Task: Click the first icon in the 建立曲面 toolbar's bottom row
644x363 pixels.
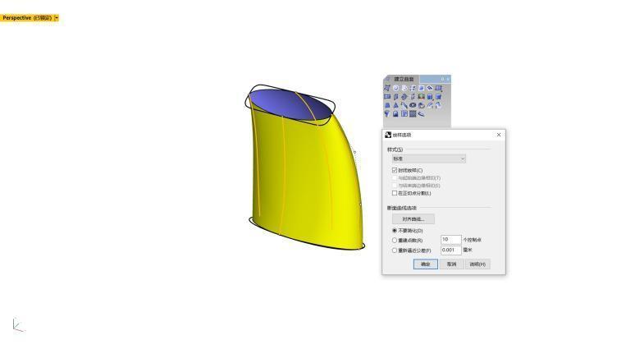Action: [x=387, y=114]
